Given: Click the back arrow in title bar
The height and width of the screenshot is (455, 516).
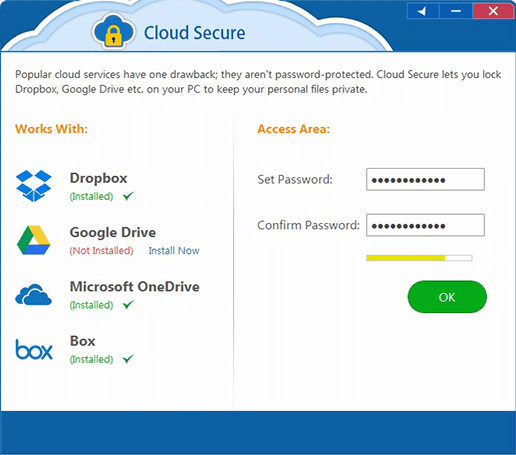Looking at the screenshot, I should 422,11.
